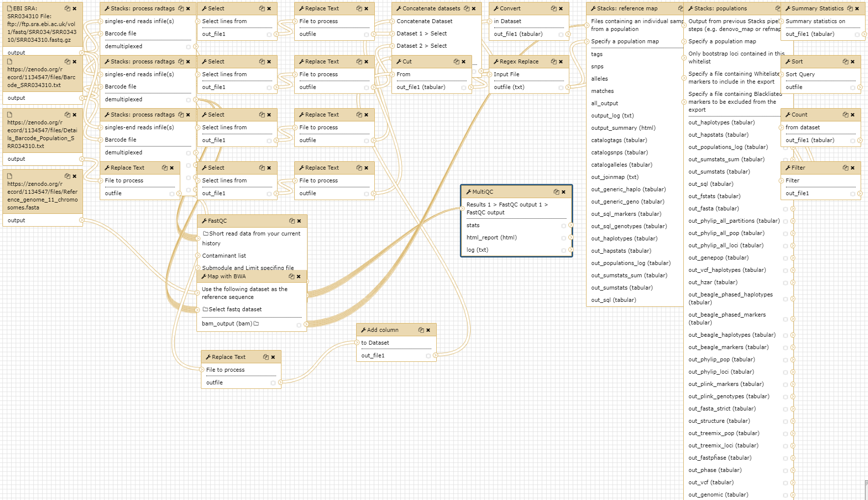Click the 'Contaminant list' input label
This screenshot has height=500, width=868.
coord(224,256)
